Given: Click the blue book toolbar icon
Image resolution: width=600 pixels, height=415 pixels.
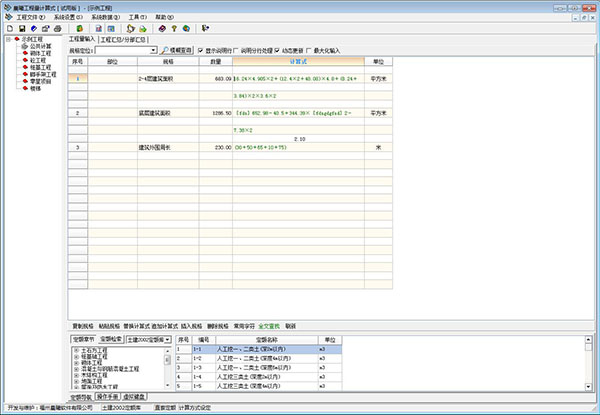Looking at the screenshot, I should point(34,28).
